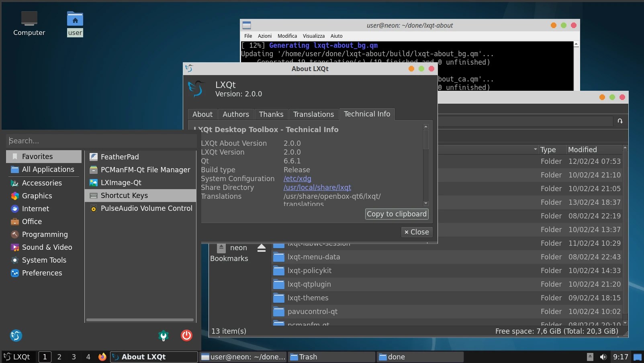
Task: Open the Visualizza menu in the terminal
Action: pos(313,36)
